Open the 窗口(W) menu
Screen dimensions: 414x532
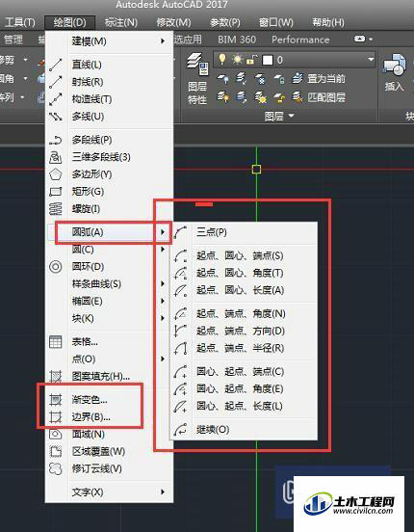click(276, 22)
